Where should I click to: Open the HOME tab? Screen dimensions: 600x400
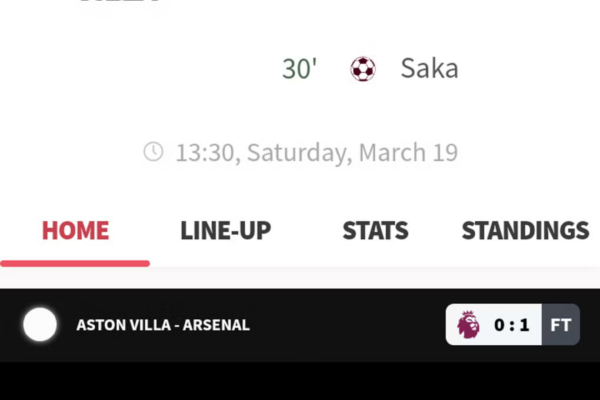(75, 231)
